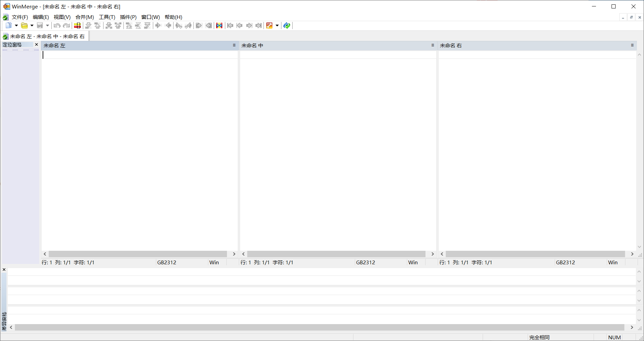Open the 插件(P) menu
The width and height of the screenshot is (644, 341).
tap(128, 17)
